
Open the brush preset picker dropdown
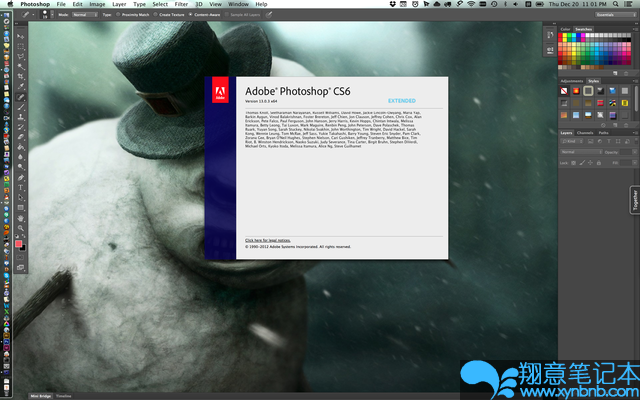(52, 14)
